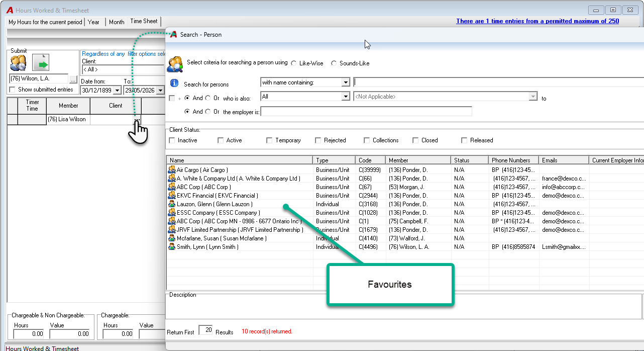
Task: Click the person name search text field
Action: [498, 82]
